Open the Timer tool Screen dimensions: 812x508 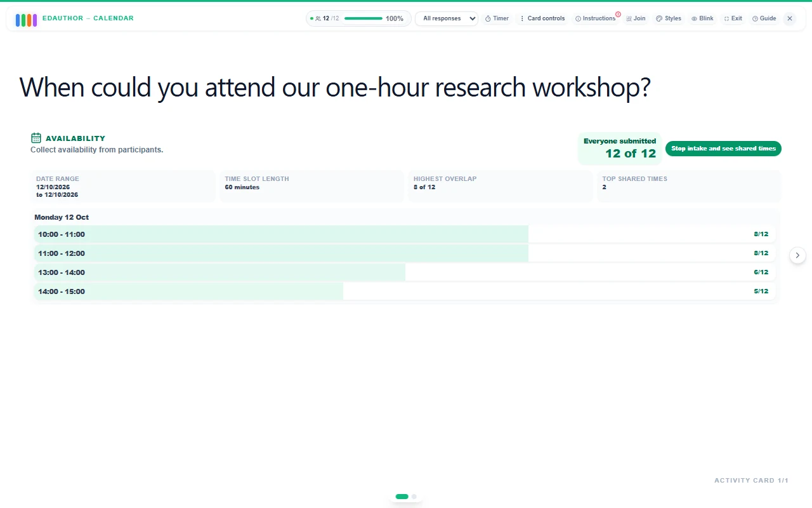[497, 18]
